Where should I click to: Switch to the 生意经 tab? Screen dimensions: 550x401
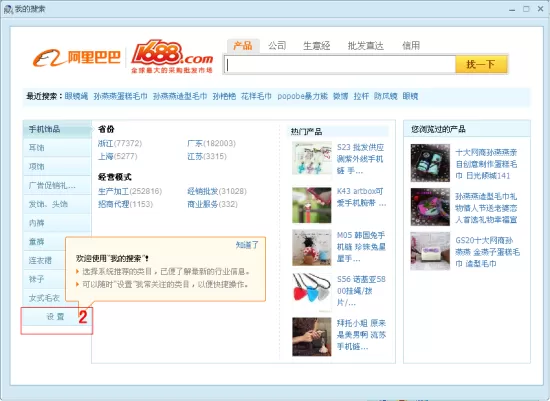tap(316, 46)
